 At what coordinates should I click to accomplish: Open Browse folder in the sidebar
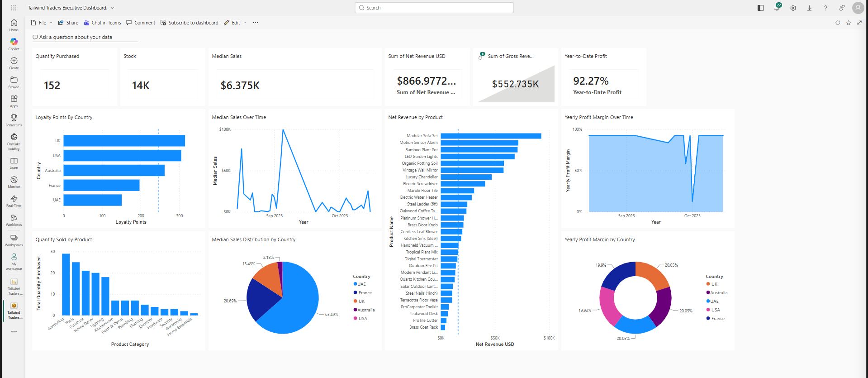coord(14,82)
